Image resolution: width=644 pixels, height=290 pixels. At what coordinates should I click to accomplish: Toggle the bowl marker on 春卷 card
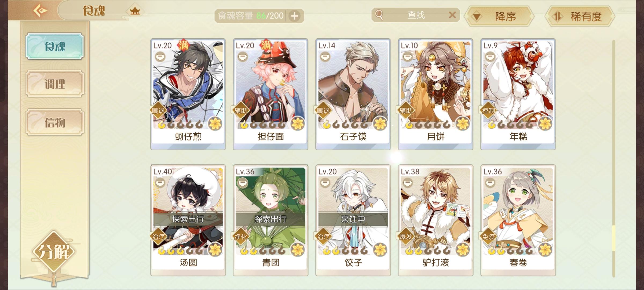tap(490, 183)
